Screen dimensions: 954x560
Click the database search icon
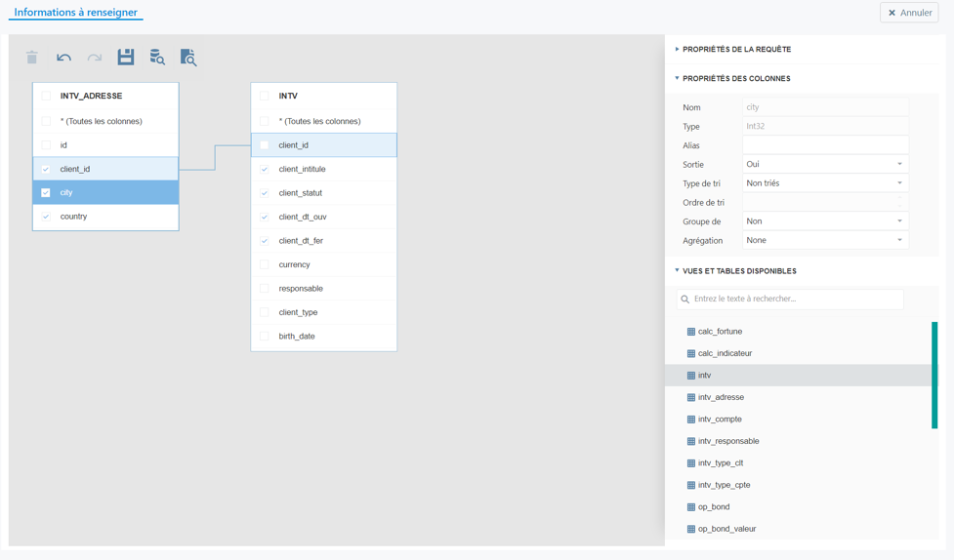click(x=157, y=58)
